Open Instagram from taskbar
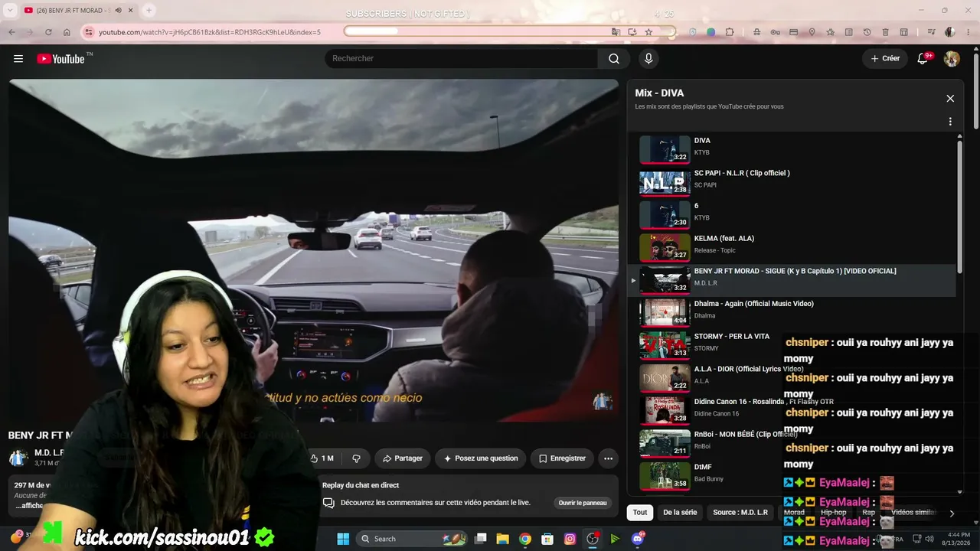This screenshot has height=551, width=980. click(x=570, y=539)
